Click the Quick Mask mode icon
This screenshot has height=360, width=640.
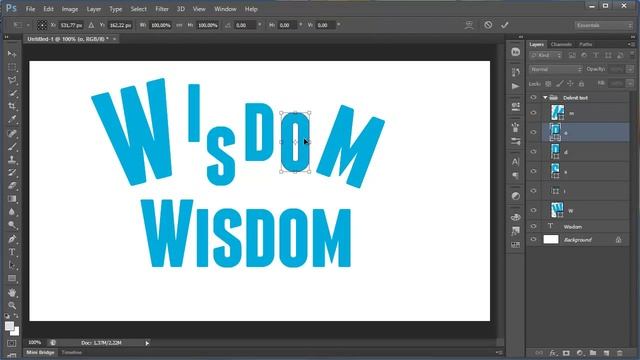click(x=11, y=343)
